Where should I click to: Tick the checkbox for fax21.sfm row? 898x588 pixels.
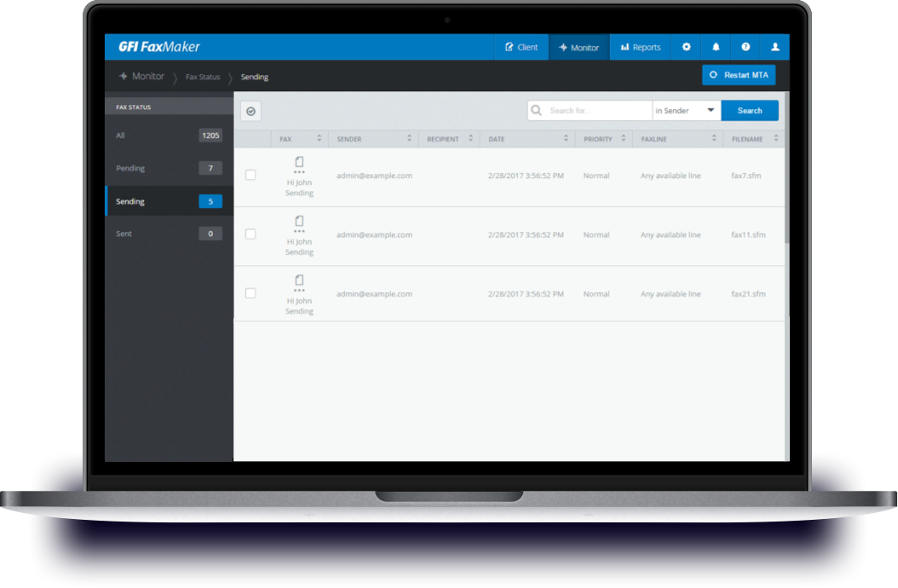[250, 293]
